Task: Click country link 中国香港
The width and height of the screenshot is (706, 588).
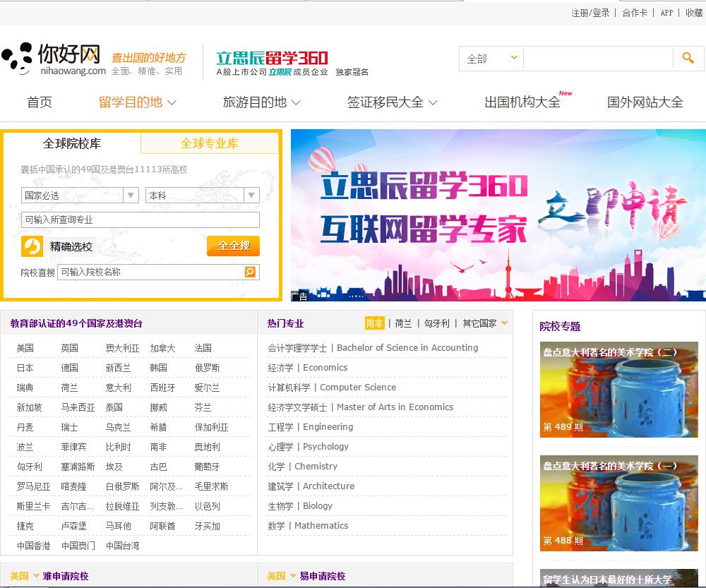Action: click(x=33, y=546)
